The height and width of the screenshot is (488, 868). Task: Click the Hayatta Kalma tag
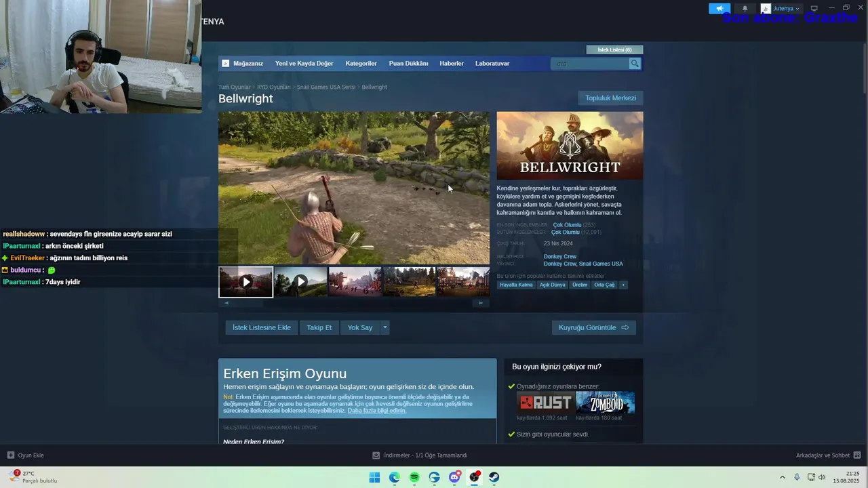[516, 285]
